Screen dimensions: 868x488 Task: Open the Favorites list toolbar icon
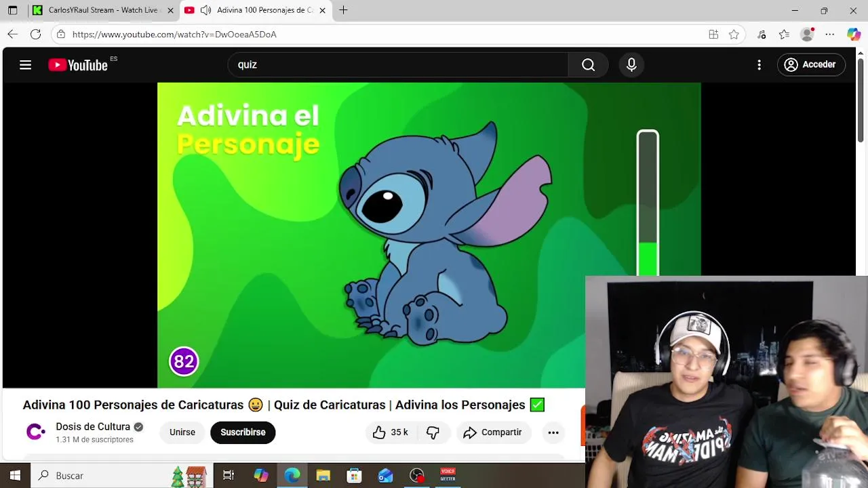pyautogui.click(x=784, y=34)
